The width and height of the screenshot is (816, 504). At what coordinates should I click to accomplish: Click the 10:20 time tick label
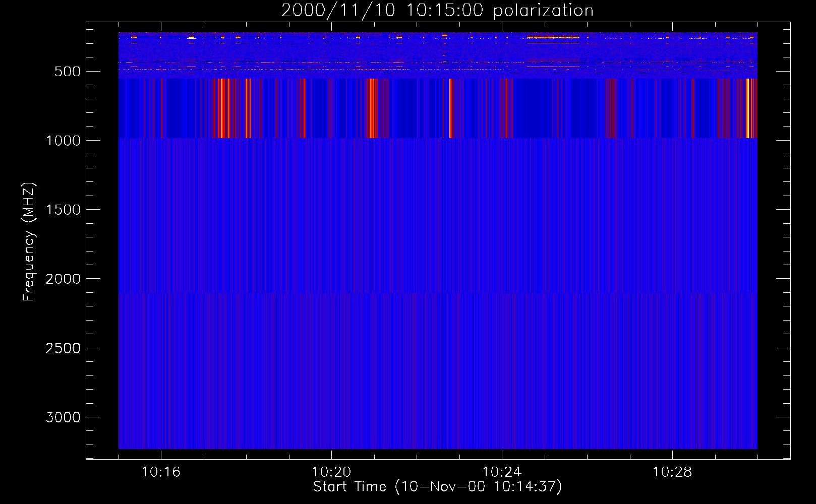click(331, 472)
